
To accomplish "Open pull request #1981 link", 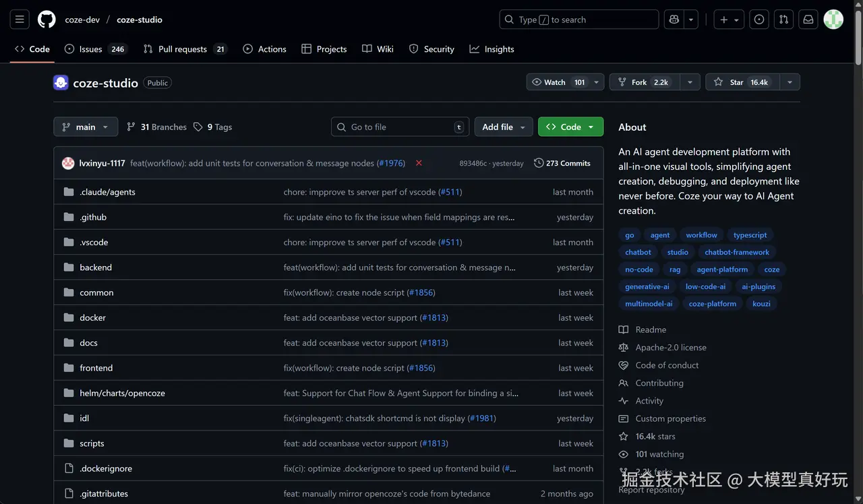I will click(481, 418).
